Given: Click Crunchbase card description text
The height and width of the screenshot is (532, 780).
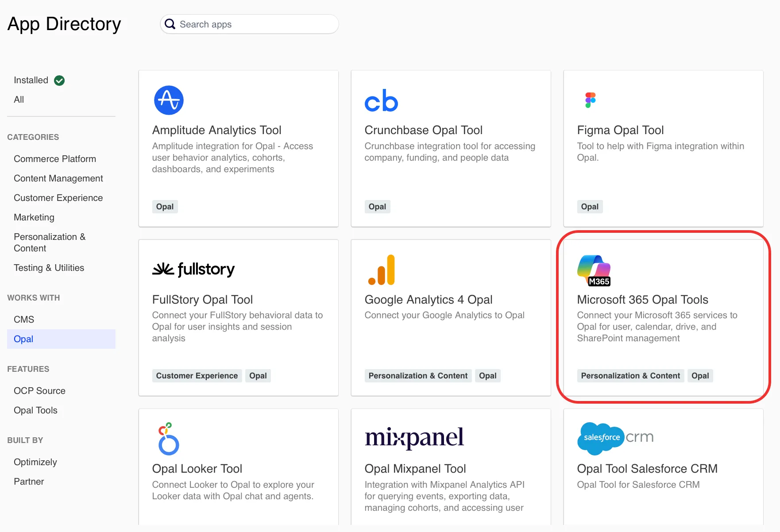Looking at the screenshot, I should click(450, 152).
